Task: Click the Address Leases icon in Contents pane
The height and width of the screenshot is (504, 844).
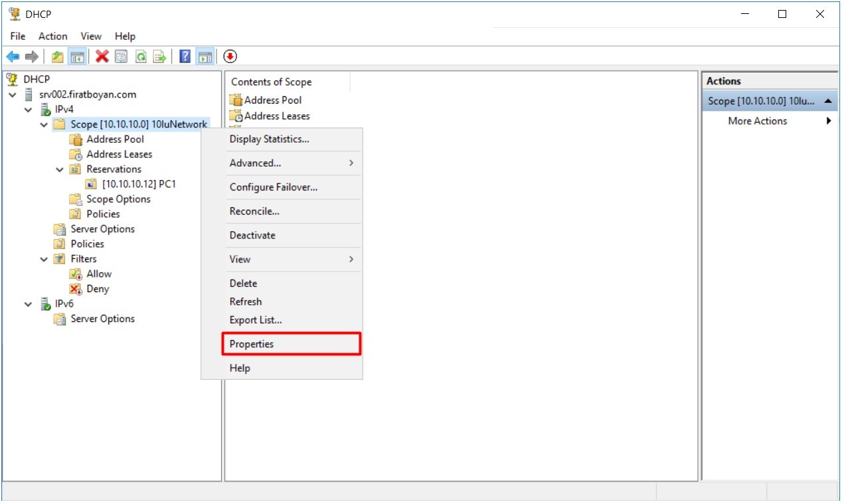Action: tap(236, 116)
